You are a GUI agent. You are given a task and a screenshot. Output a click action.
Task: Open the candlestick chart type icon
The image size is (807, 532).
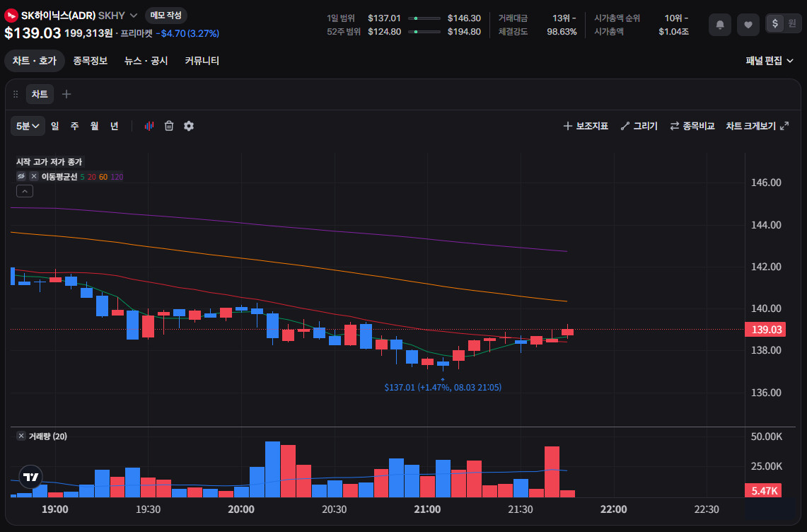click(x=149, y=126)
